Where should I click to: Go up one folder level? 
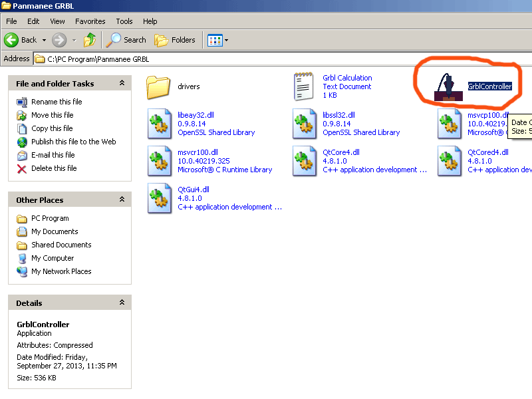[x=90, y=40]
